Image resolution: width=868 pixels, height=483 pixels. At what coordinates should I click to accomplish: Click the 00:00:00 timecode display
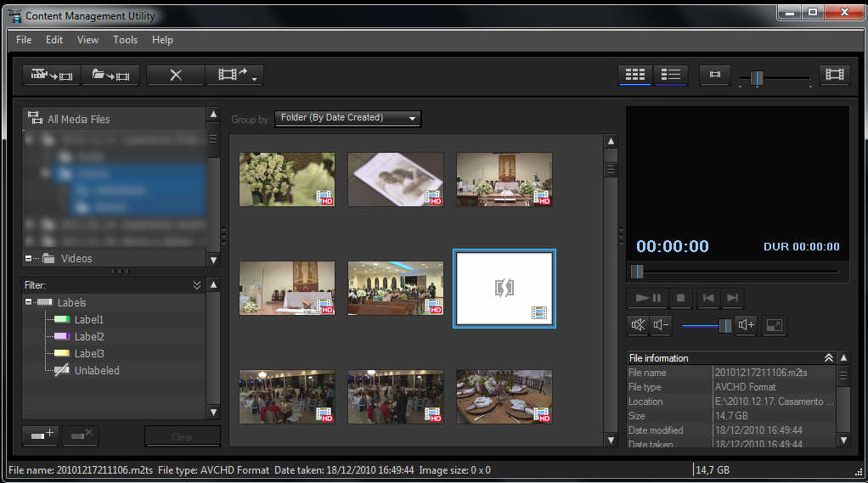(x=672, y=246)
